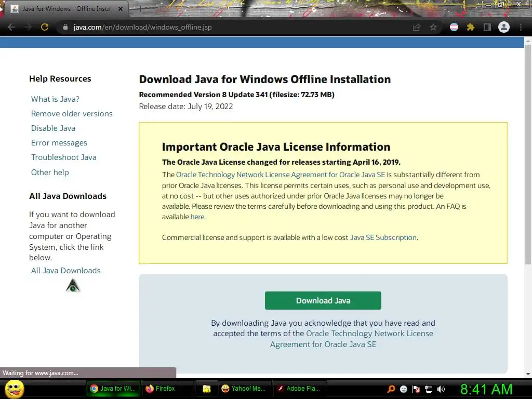Click the scrollbar down arrow
The width and height of the screenshot is (532, 399).
pyautogui.click(x=528, y=374)
